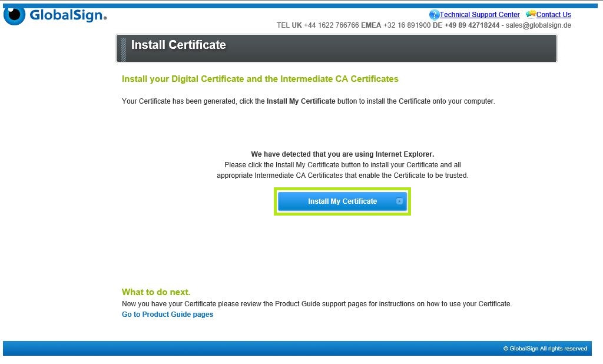Click the arrow icon on the Install button
Screen dimensions: 603x364
pyautogui.click(x=400, y=201)
